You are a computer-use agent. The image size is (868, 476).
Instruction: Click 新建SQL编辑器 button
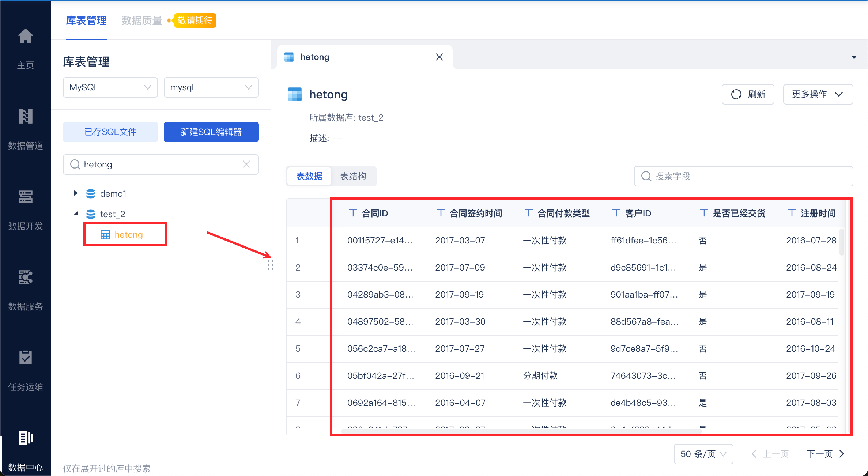[x=211, y=132]
